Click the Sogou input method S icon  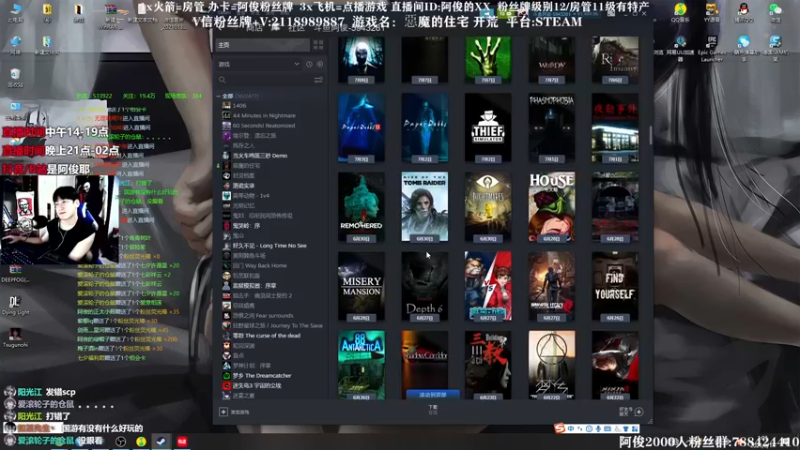point(560,429)
